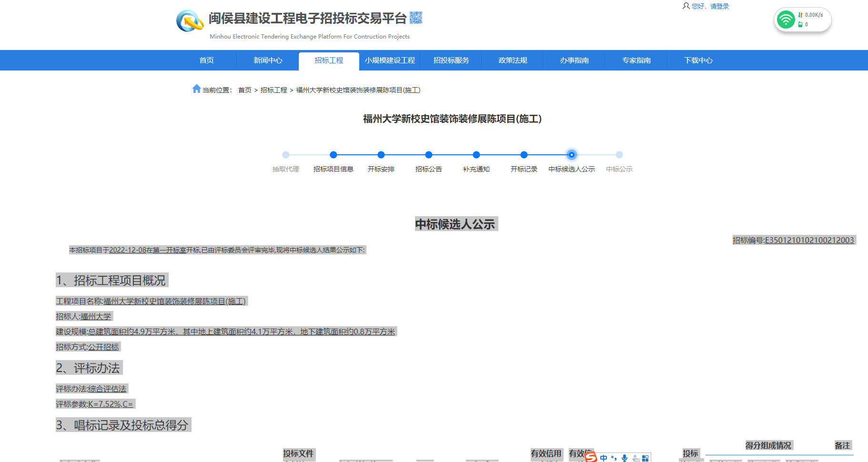868x462 pixels.
Task: Click the 建设规模 description line
Action: pos(226,331)
